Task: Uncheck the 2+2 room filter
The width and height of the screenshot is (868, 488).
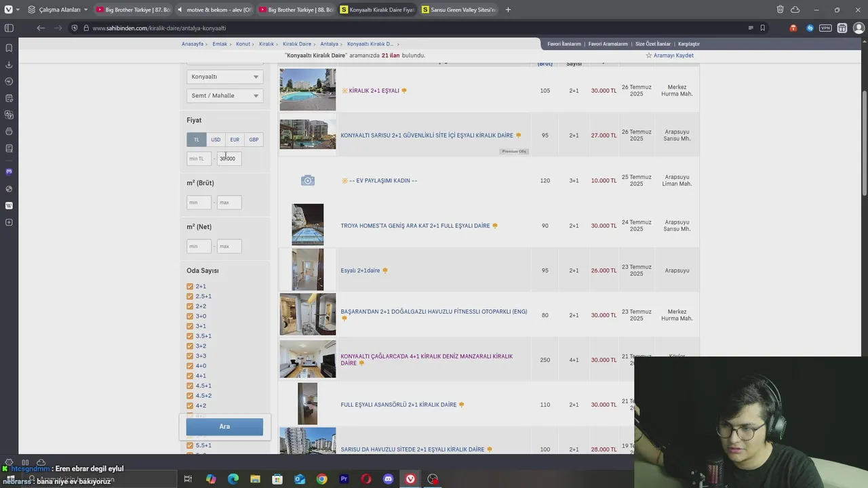Action: click(x=190, y=306)
